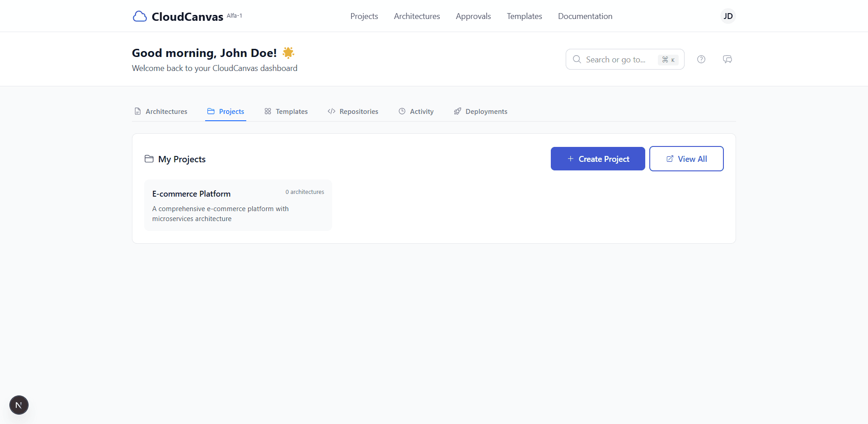Click the View All button
868x424 pixels.
686,159
